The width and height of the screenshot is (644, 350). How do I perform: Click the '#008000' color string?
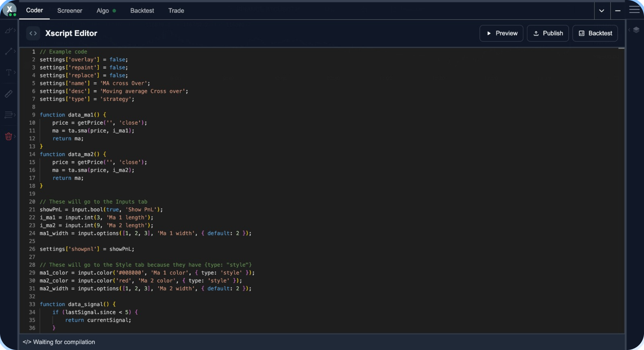130,273
